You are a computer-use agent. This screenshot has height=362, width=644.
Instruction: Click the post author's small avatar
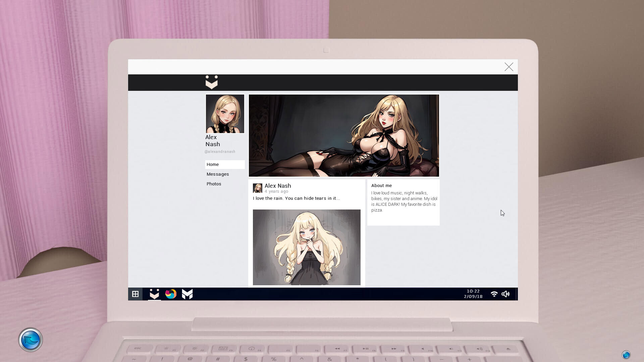pyautogui.click(x=257, y=188)
